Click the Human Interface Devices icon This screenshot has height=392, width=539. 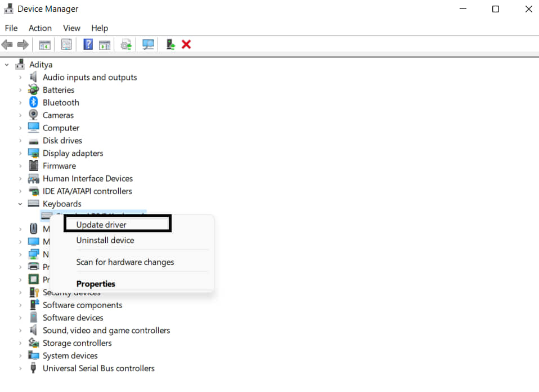(33, 178)
